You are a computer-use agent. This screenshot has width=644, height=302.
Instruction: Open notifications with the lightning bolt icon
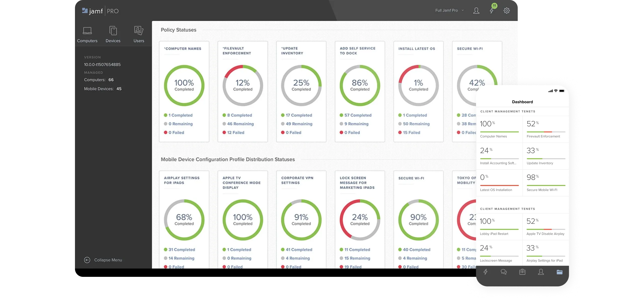coord(491,11)
